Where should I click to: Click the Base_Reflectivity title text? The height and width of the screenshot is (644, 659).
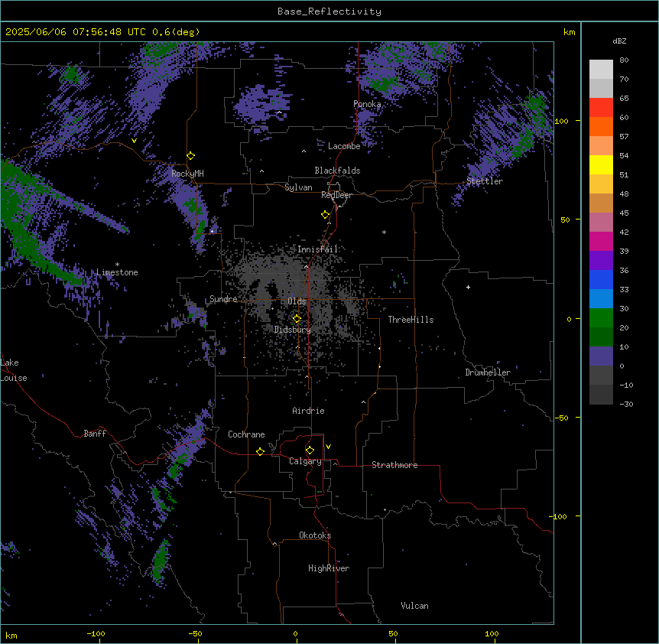click(x=329, y=11)
